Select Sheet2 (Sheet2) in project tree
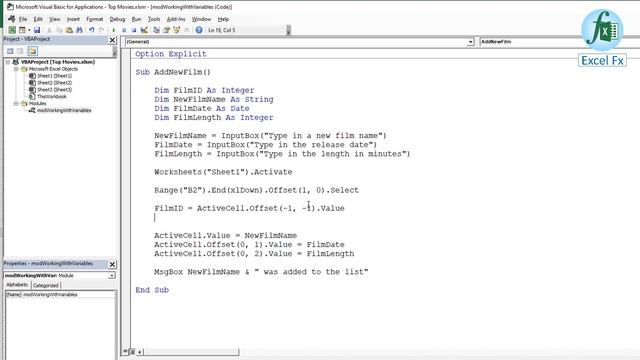The image size is (640, 360). [x=54, y=83]
